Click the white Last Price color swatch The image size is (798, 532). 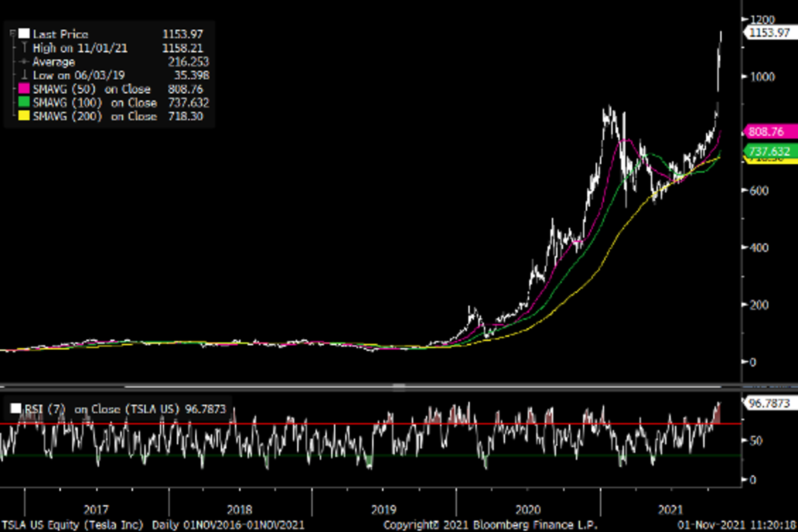(x=24, y=34)
